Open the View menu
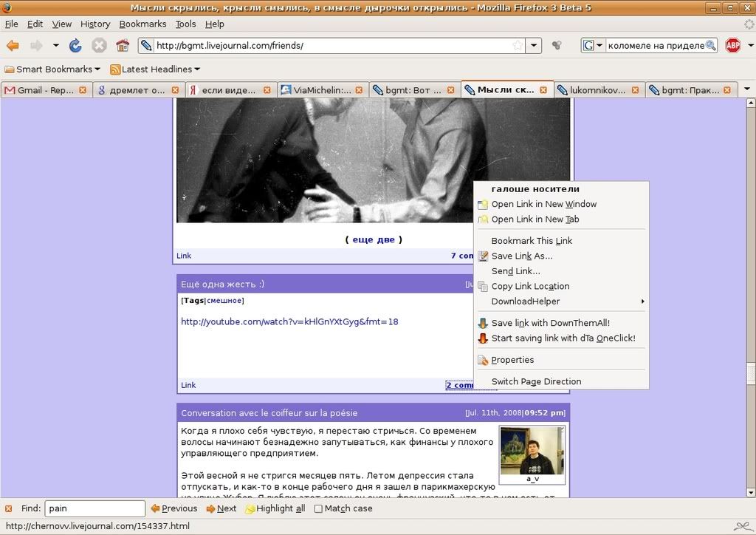 pyautogui.click(x=62, y=24)
